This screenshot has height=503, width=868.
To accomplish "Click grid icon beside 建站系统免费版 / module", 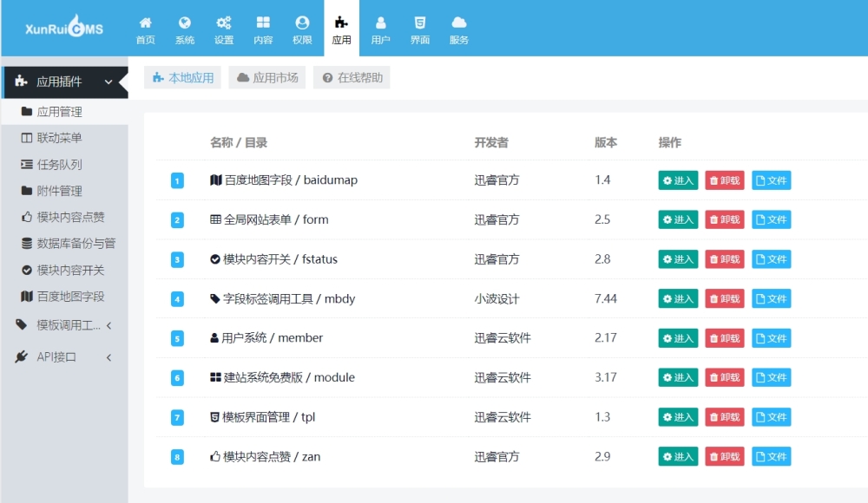I will (x=215, y=377).
